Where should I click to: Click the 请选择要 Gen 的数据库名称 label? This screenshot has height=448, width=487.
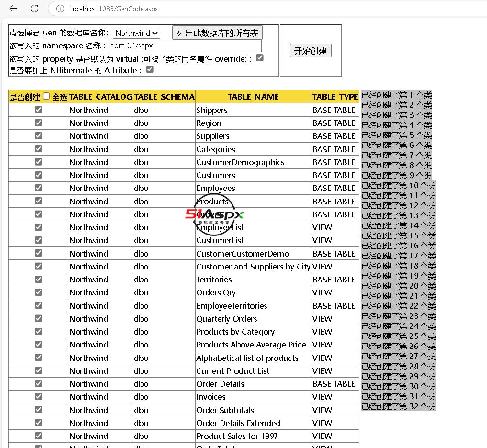click(59, 33)
